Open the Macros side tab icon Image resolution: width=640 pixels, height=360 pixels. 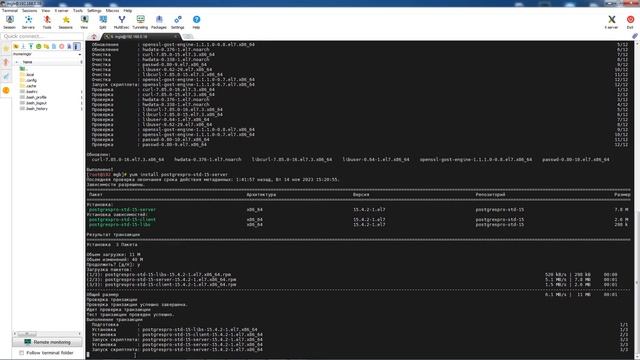point(6,76)
